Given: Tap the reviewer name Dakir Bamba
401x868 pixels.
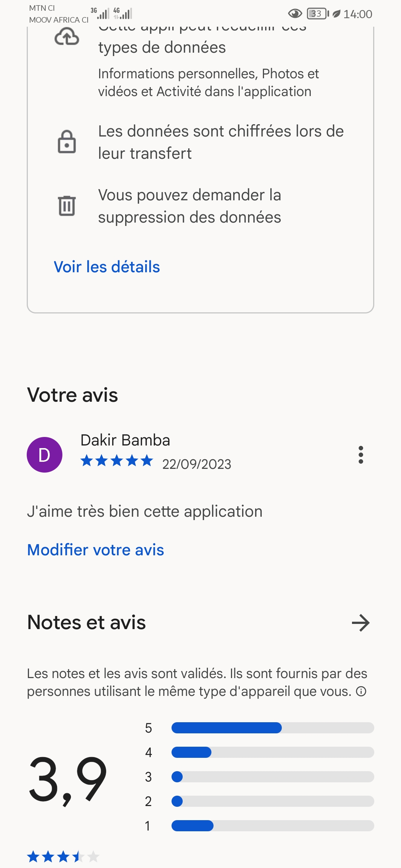Looking at the screenshot, I should [x=125, y=440].
